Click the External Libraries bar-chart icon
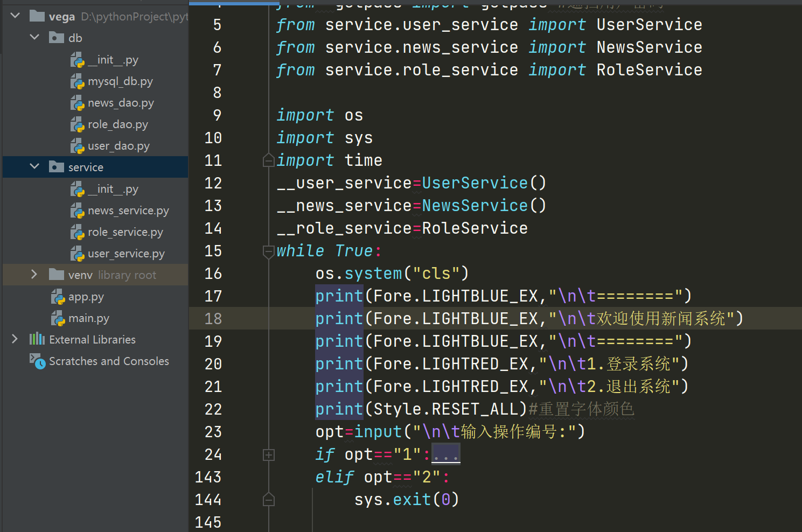 click(x=37, y=339)
